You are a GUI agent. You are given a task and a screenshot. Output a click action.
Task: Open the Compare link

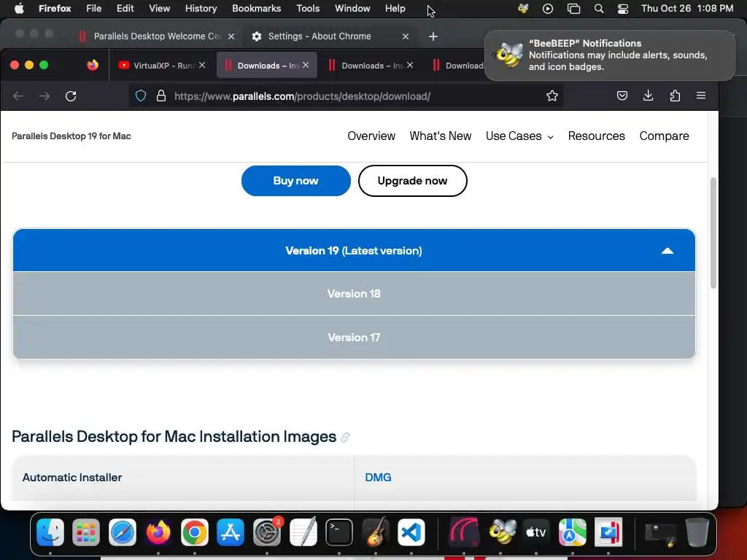pyautogui.click(x=664, y=136)
